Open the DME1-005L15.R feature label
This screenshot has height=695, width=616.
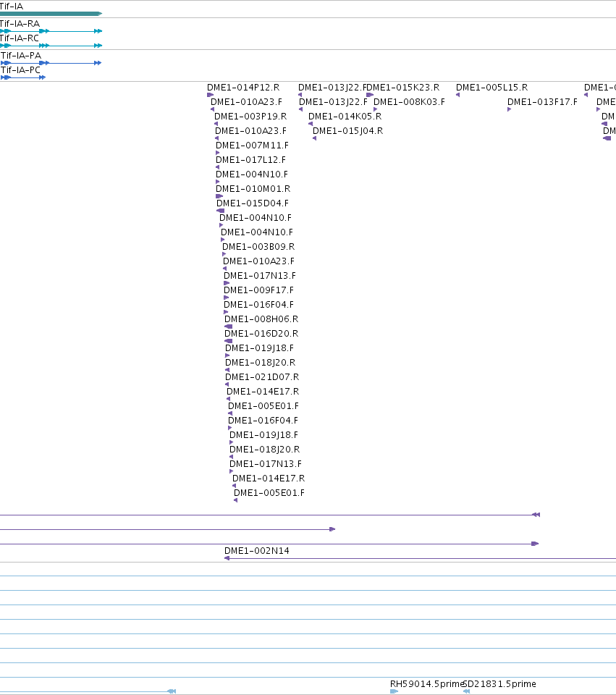tap(492, 88)
